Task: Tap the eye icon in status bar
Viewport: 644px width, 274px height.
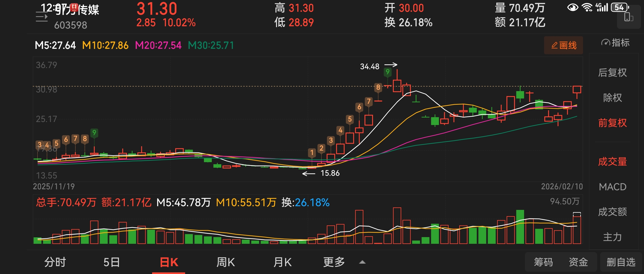Action: [x=572, y=7]
